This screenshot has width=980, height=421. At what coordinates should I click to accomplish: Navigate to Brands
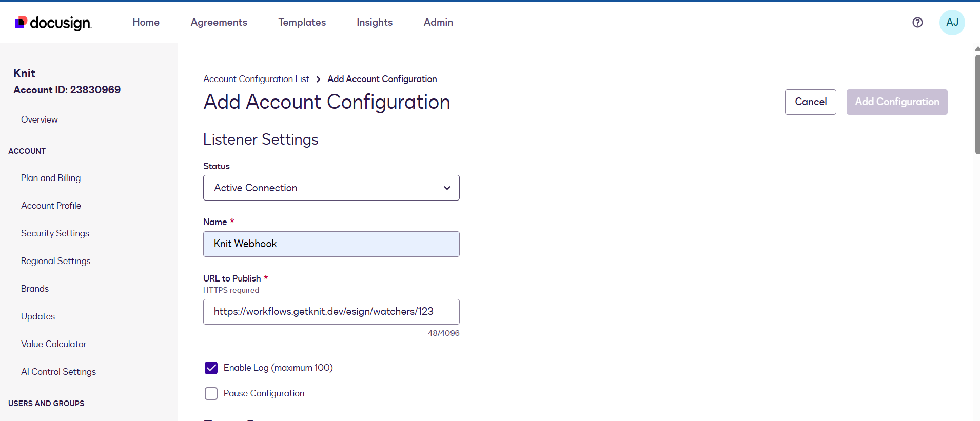tap(35, 289)
